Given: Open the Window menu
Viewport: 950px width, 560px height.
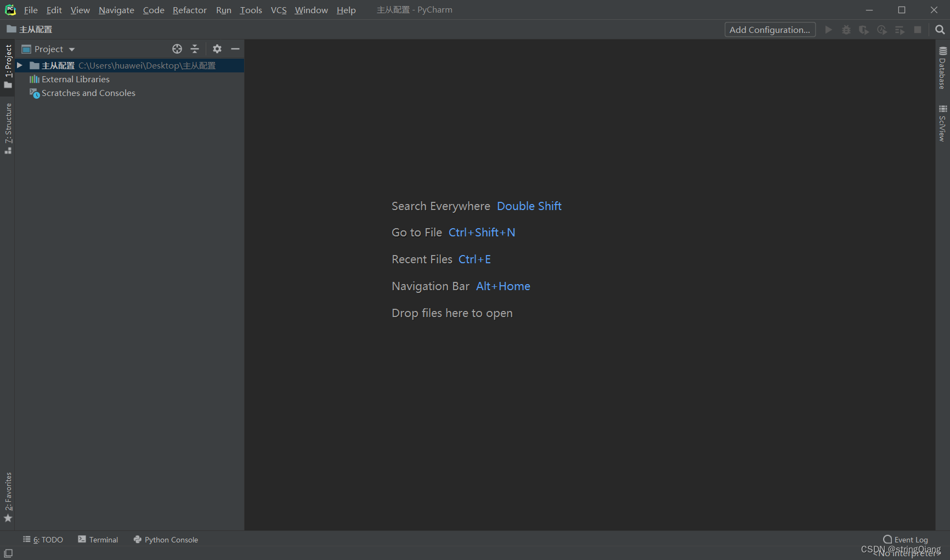Looking at the screenshot, I should tap(312, 10).
